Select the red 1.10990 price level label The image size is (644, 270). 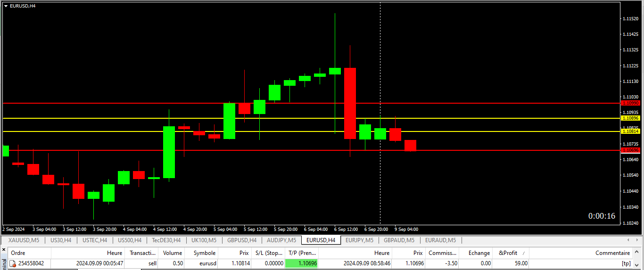coord(630,103)
